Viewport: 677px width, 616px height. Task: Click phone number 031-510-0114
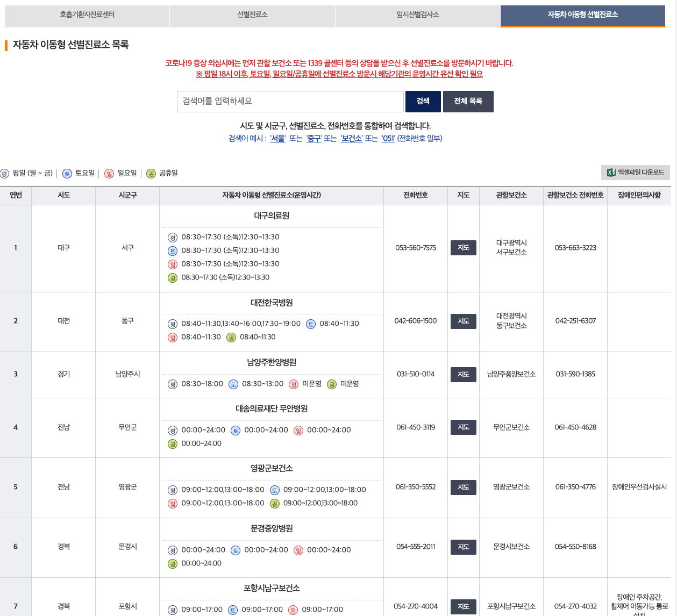coord(416,374)
